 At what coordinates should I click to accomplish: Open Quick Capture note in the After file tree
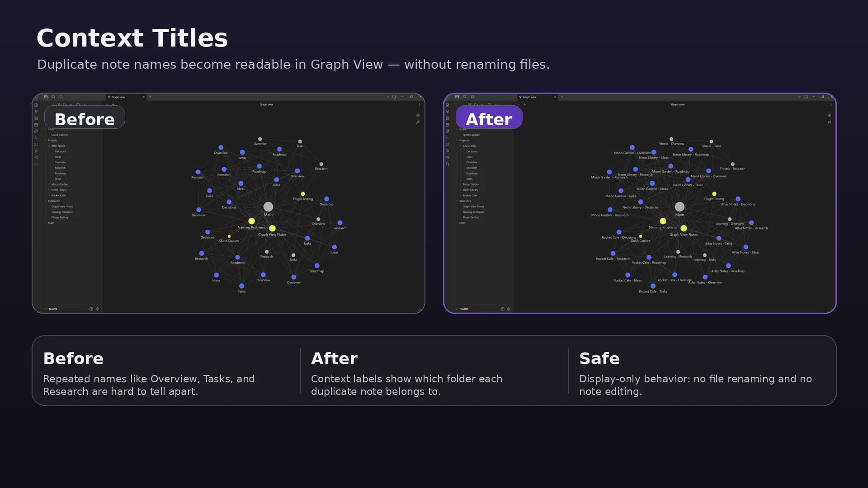471,135
